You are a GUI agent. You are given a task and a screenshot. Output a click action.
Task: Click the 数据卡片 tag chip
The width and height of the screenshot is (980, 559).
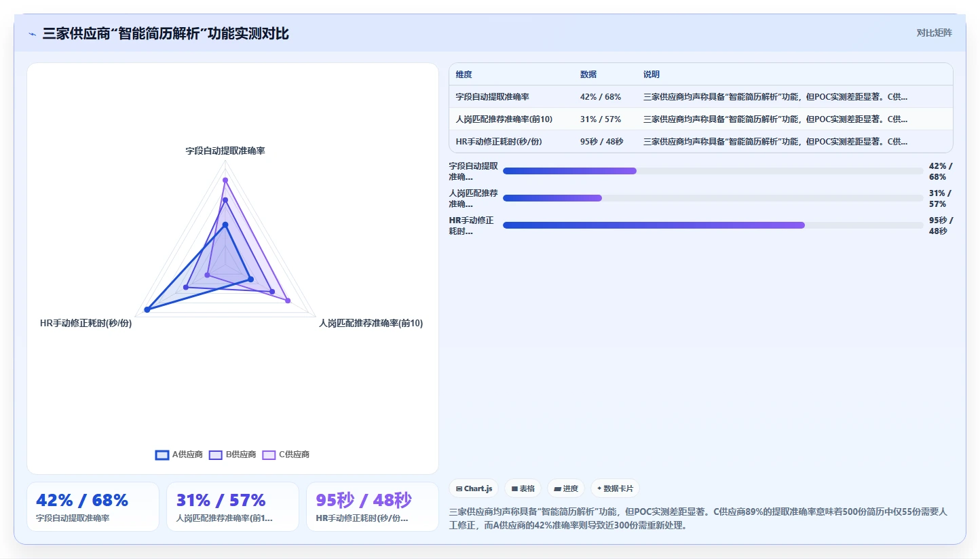(615, 488)
